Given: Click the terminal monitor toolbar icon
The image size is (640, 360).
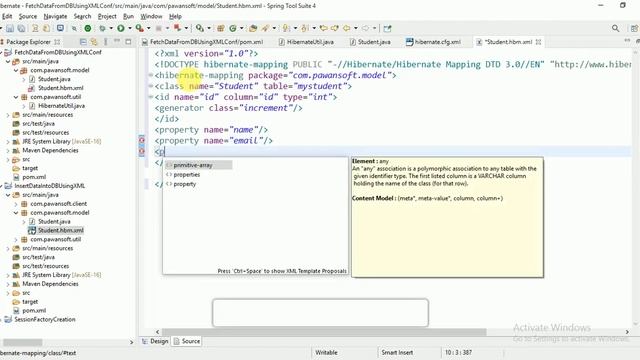Looking at the screenshot, I should click(x=60, y=28).
